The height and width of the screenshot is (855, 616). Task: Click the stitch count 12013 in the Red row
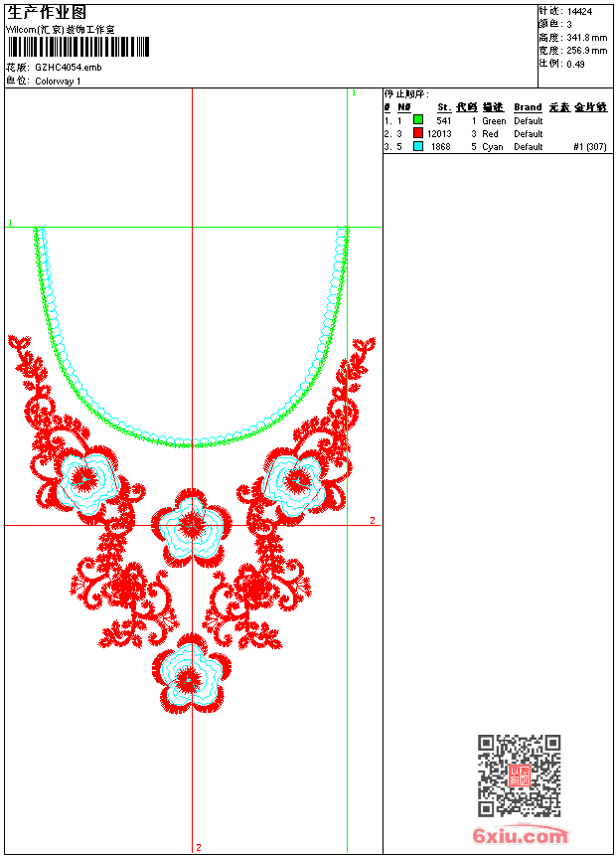tap(439, 133)
